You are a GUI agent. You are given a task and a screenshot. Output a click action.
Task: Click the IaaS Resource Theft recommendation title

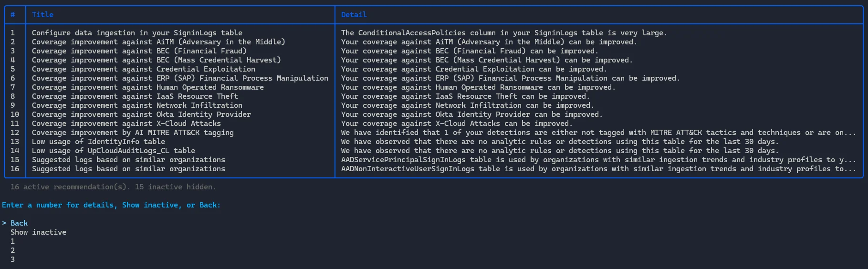tap(135, 96)
